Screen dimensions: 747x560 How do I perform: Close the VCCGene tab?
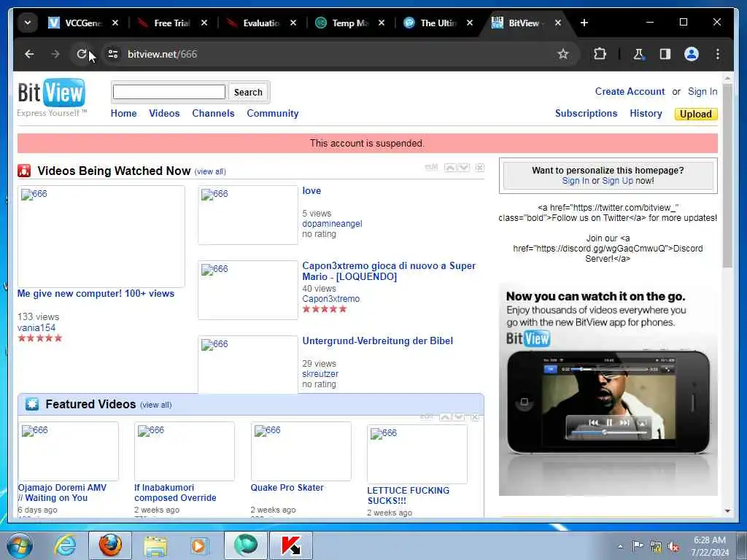pos(115,23)
